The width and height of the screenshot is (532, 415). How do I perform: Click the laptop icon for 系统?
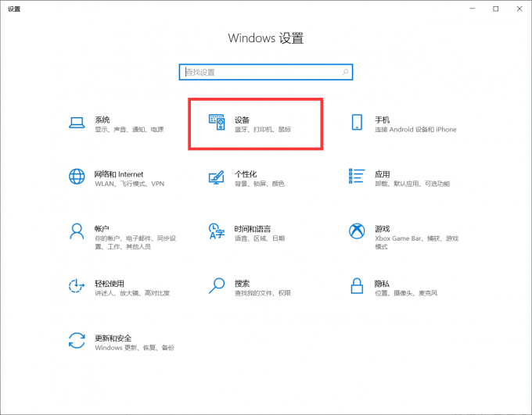[x=77, y=123]
